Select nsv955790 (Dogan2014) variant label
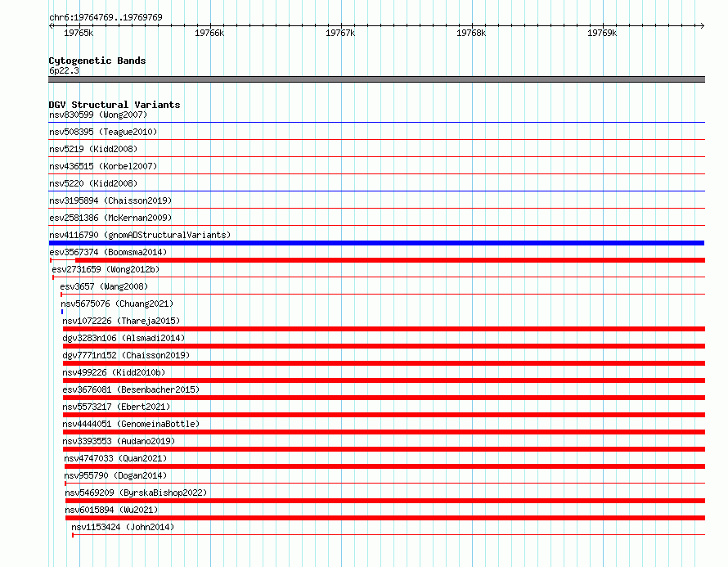728x567 pixels. pyautogui.click(x=115, y=475)
